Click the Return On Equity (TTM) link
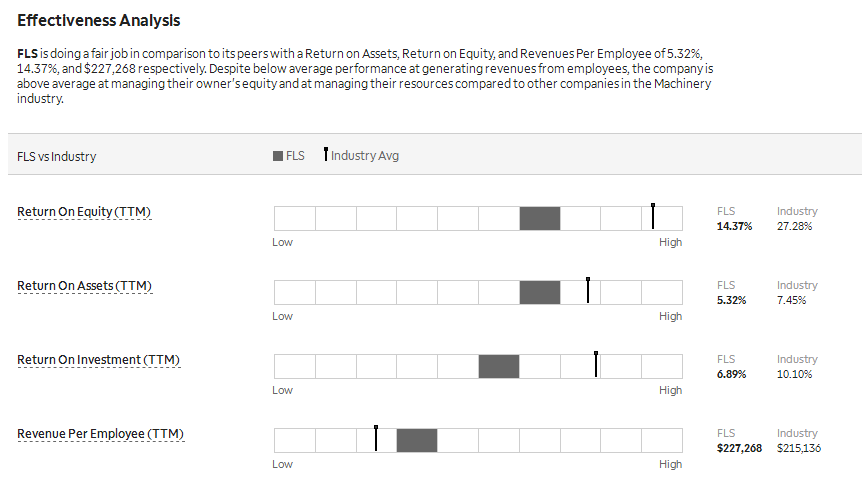 [x=84, y=212]
